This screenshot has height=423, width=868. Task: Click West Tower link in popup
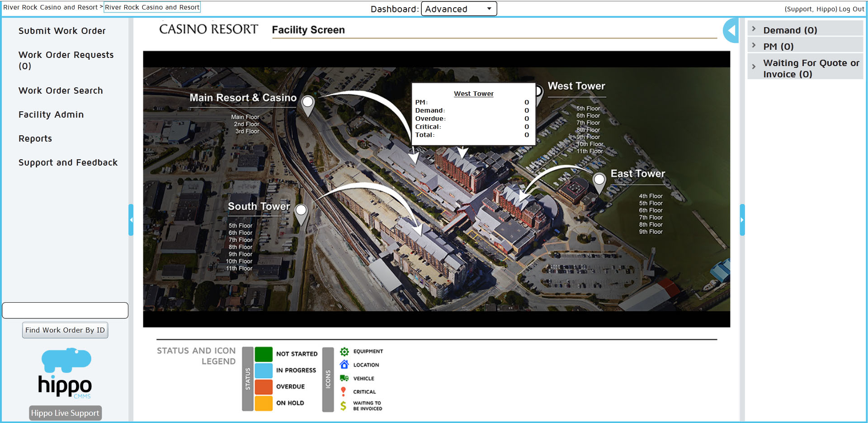click(x=474, y=94)
